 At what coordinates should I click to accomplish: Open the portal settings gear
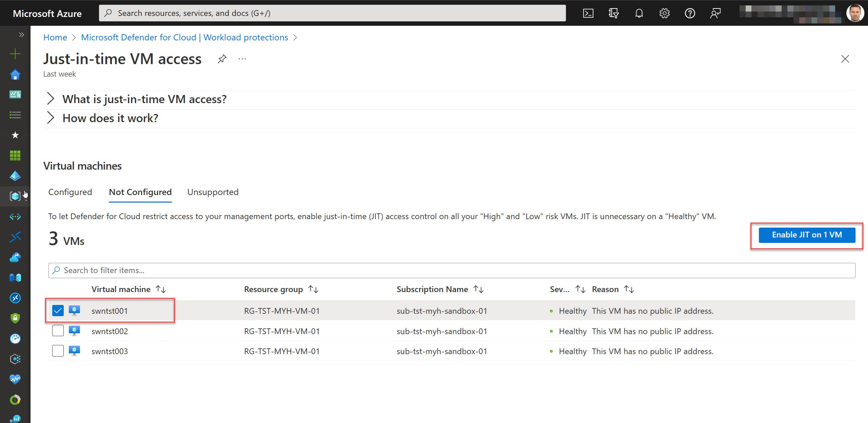pyautogui.click(x=664, y=13)
